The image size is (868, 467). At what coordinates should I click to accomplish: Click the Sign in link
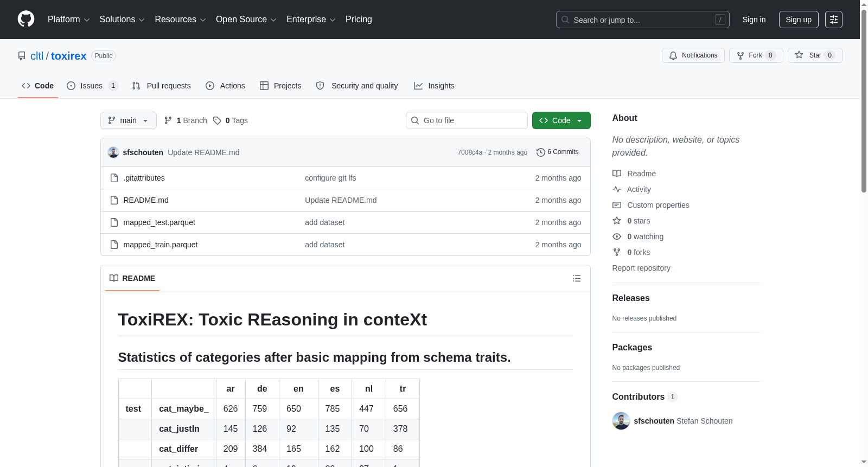click(754, 20)
